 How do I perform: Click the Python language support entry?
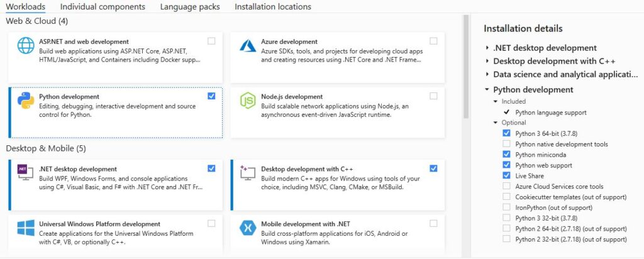[551, 113]
